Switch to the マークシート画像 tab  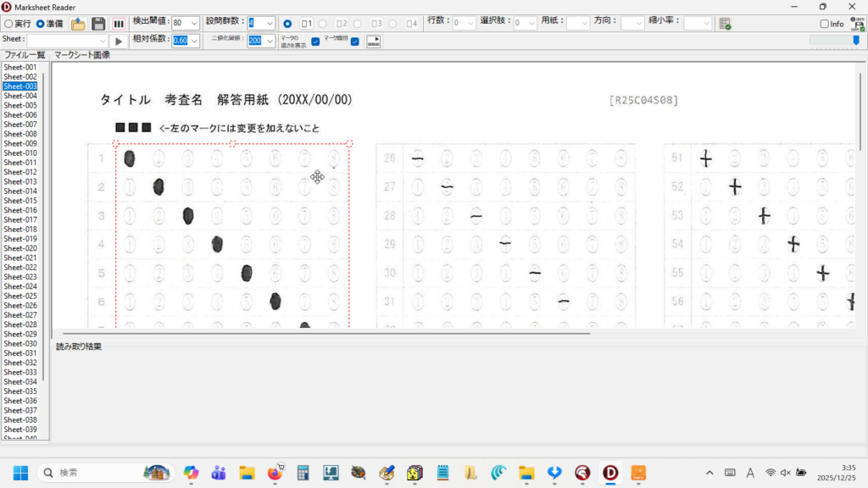tap(82, 55)
